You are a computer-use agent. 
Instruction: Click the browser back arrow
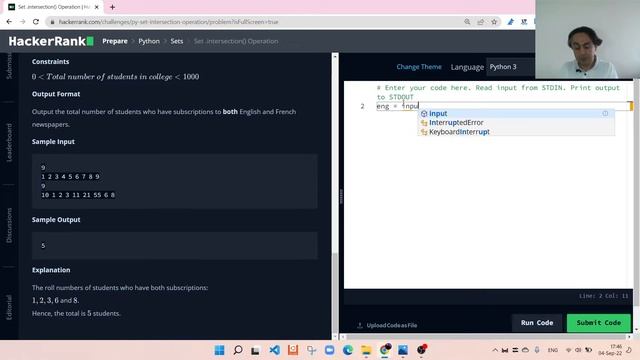click(x=9, y=22)
